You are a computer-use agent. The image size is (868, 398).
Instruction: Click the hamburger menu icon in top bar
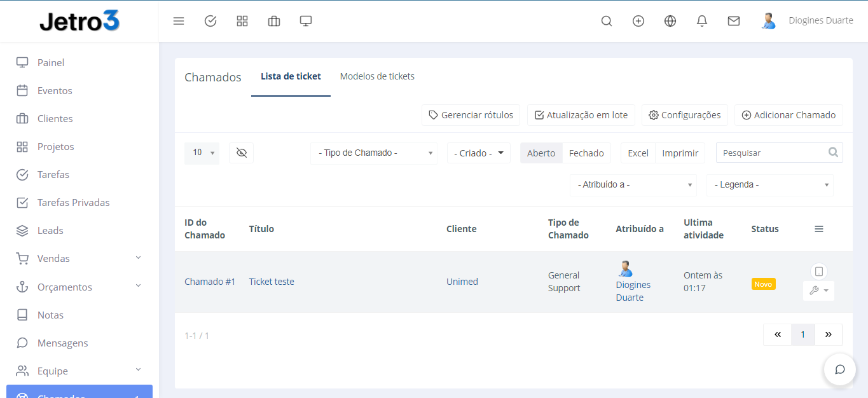click(179, 21)
